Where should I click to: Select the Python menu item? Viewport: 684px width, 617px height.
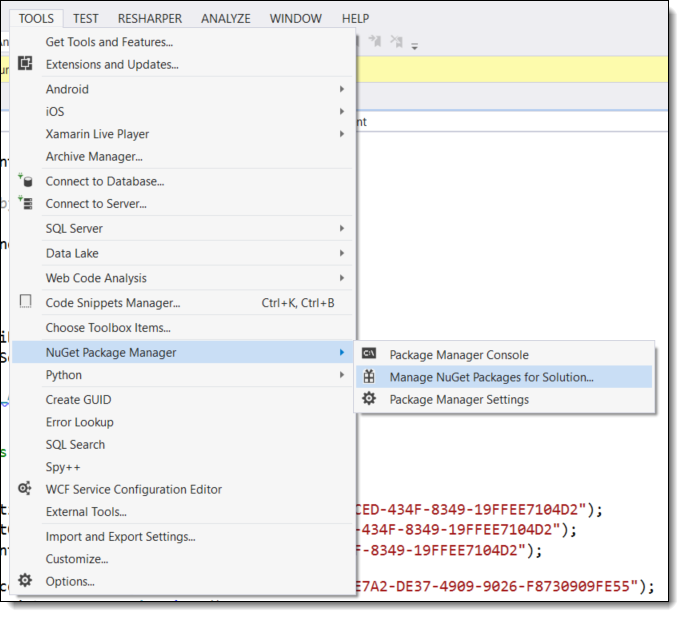coord(182,375)
